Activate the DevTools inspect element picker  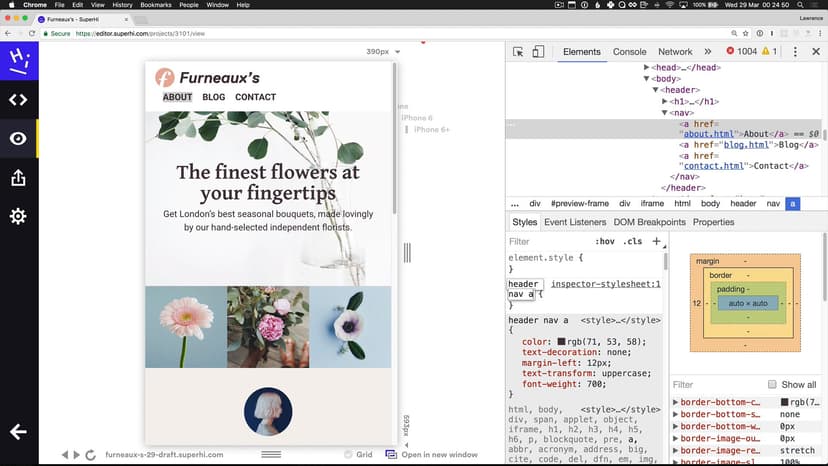[518, 52]
